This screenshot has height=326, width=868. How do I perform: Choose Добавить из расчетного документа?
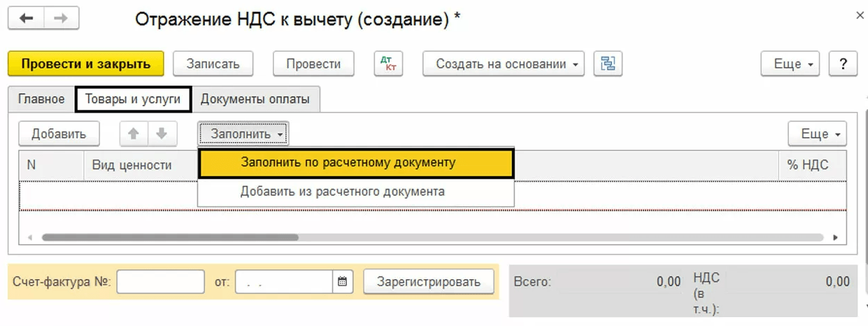click(357, 191)
